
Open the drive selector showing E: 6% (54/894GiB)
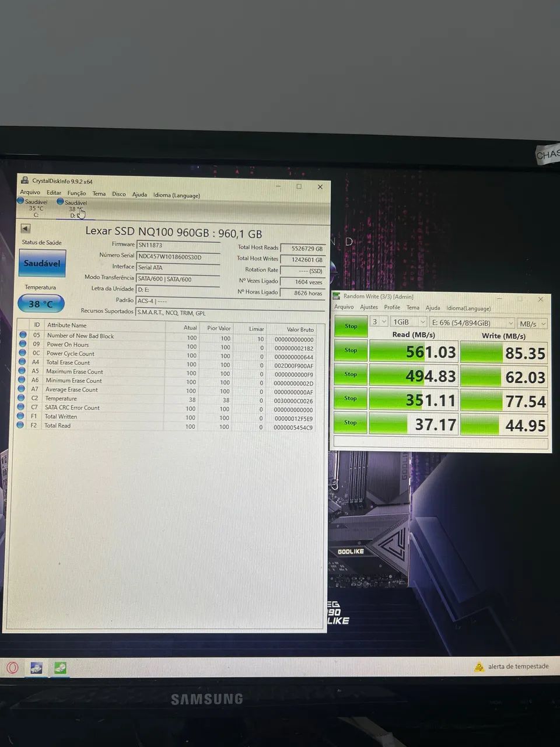tap(472, 323)
